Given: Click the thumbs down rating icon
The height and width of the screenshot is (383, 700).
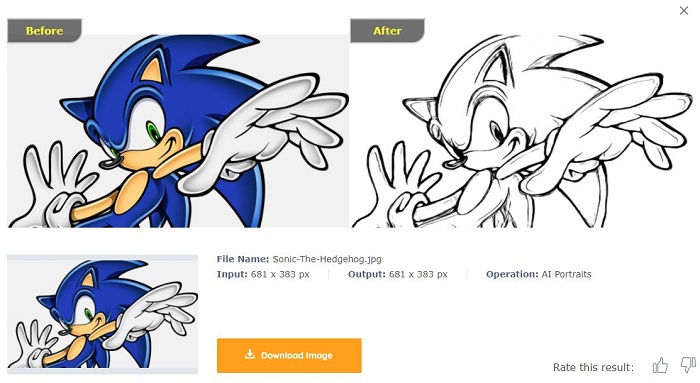Looking at the screenshot, I should coord(688,365).
